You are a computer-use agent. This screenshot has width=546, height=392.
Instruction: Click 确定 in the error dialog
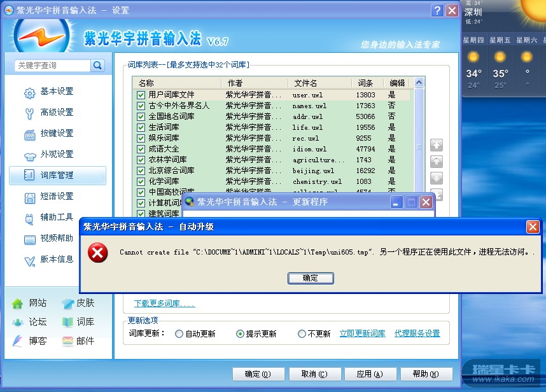(x=311, y=278)
